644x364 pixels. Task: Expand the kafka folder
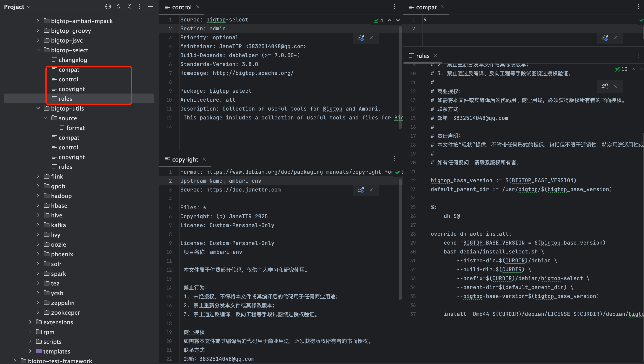(38, 225)
